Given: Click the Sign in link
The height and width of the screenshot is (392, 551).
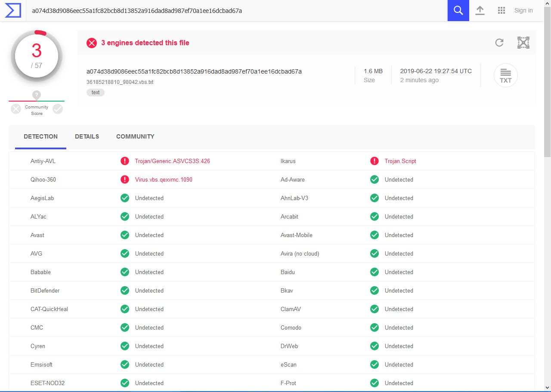Looking at the screenshot, I should (523, 11).
